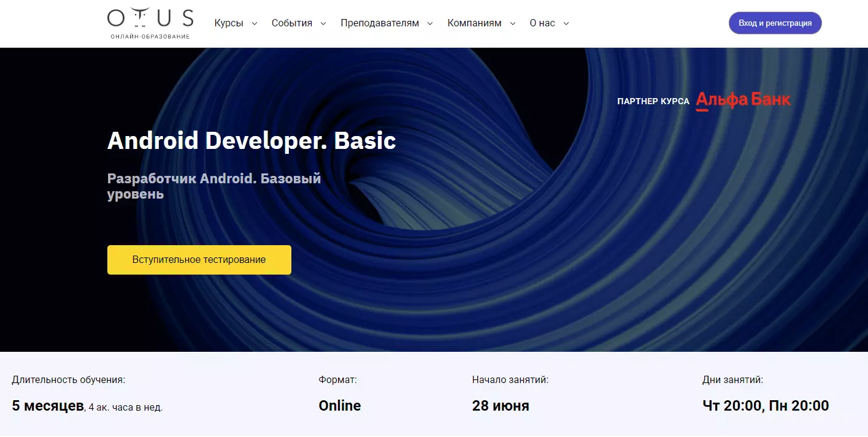The height and width of the screenshot is (437, 868).
Task: Expand the chevron next to Компаниям
Action: 513,24
